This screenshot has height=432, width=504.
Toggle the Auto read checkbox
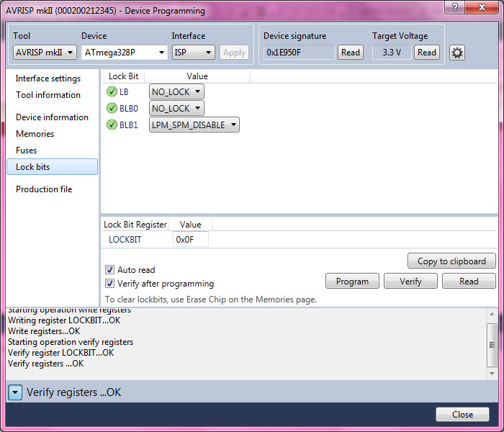tap(110, 270)
